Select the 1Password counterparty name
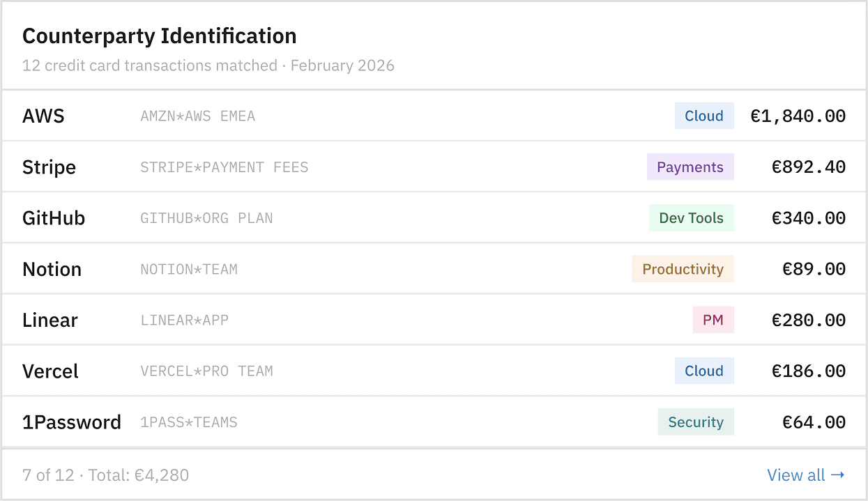This screenshot has width=868, height=501. pos(72,422)
